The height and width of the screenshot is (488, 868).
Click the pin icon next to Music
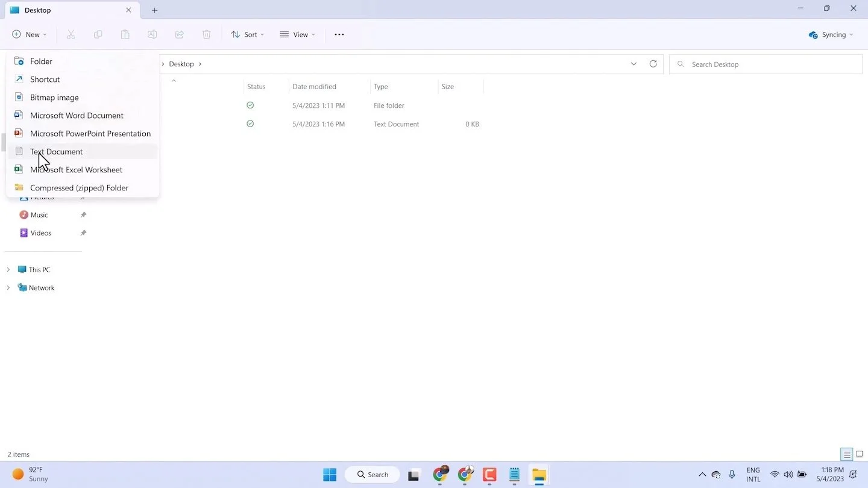coord(83,215)
